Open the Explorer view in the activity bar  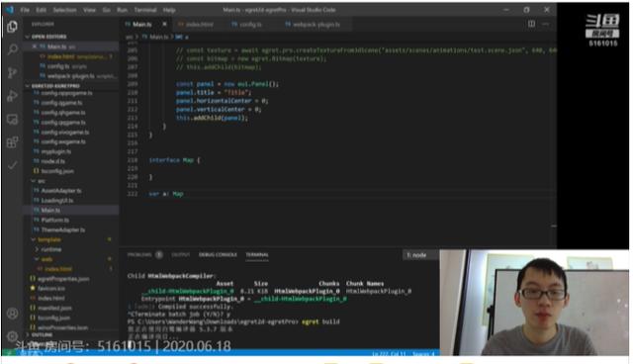tap(12, 27)
